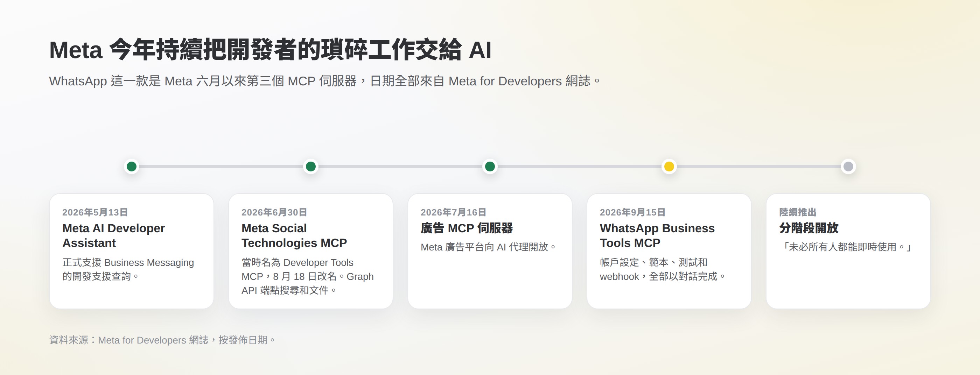Click the quote 「未必所有人都能即時使用。」
Image resolution: width=980 pixels, height=375 pixels.
point(846,247)
